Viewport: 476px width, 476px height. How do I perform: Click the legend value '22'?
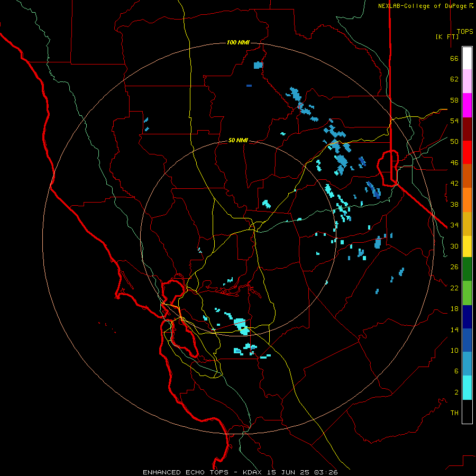click(454, 288)
